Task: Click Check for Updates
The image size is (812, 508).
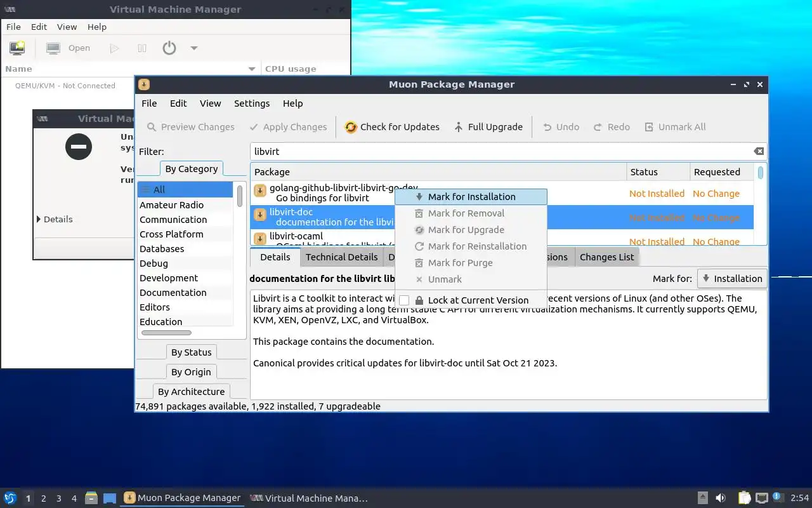Action: (x=392, y=127)
